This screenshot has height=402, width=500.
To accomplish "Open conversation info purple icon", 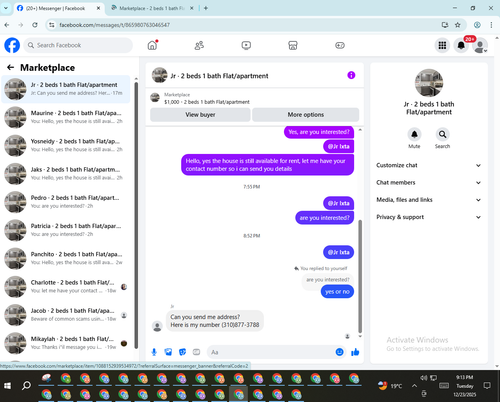I will point(351,75).
